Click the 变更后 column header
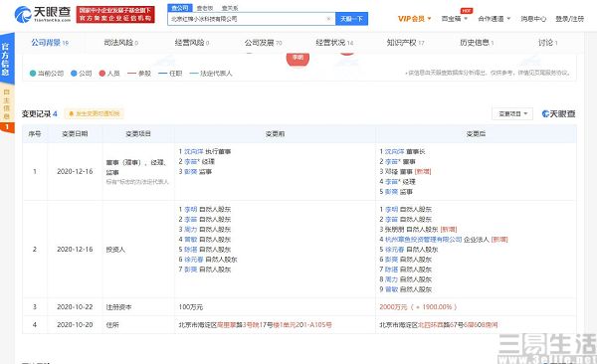Image resolution: width=597 pixels, height=364 pixels. (x=476, y=133)
